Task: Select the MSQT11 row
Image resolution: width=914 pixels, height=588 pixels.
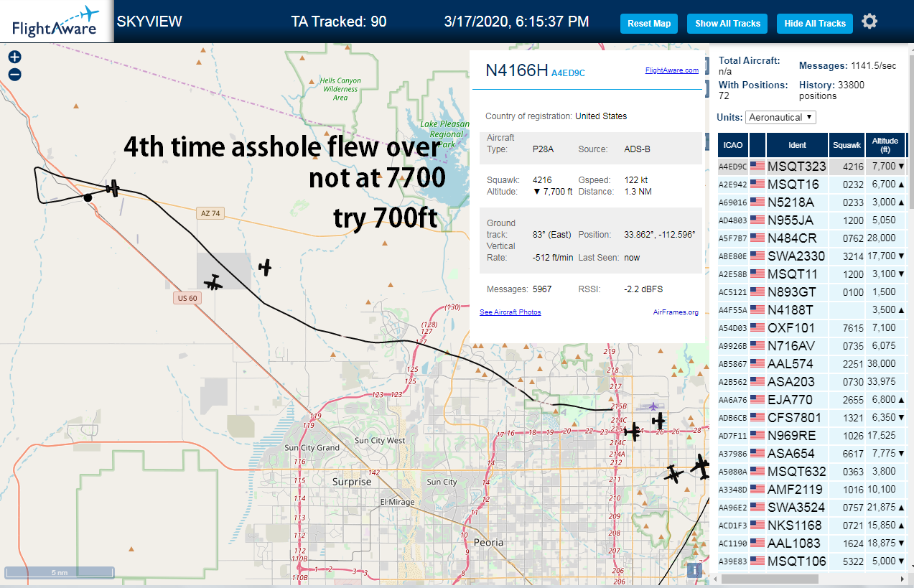Action: pyautogui.click(x=811, y=274)
